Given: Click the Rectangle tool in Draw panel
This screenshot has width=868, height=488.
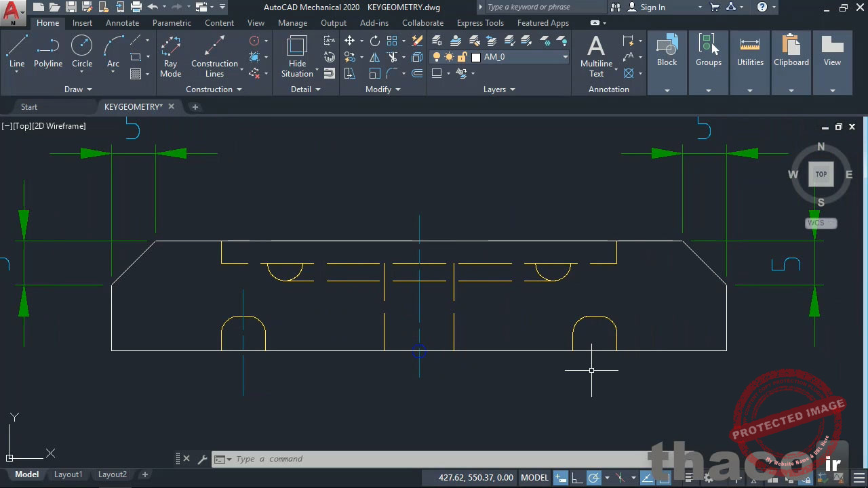Looking at the screenshot, I should (136, 57).
